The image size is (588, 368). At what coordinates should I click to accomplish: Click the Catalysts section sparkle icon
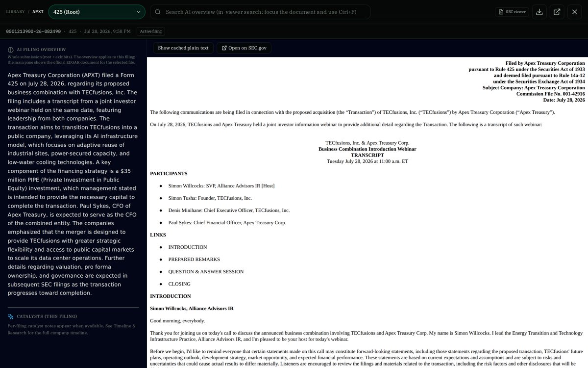click(x=11, y=316)
